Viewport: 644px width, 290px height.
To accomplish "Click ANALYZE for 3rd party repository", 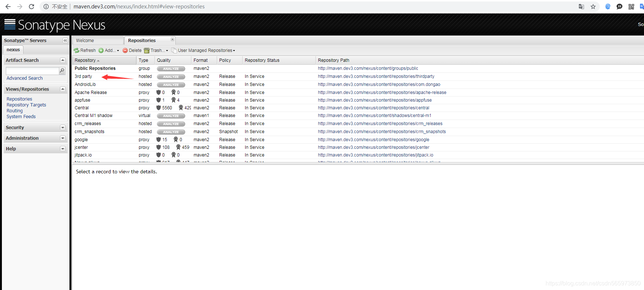I will (171, 77).
